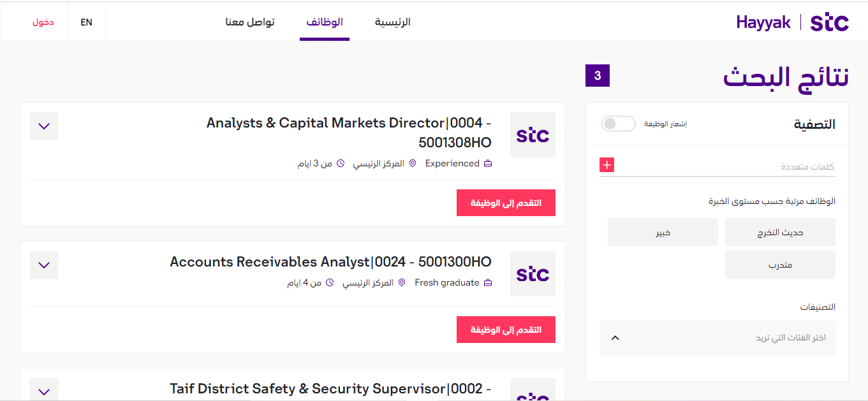
Task: Toggle the job alert switch (إشعار الوظيفة)
Action: (x=619, y=124)
